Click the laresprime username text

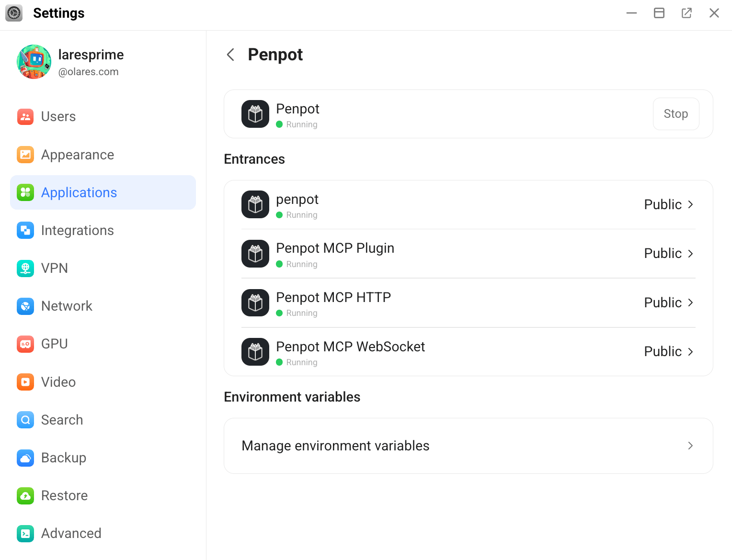91,55
